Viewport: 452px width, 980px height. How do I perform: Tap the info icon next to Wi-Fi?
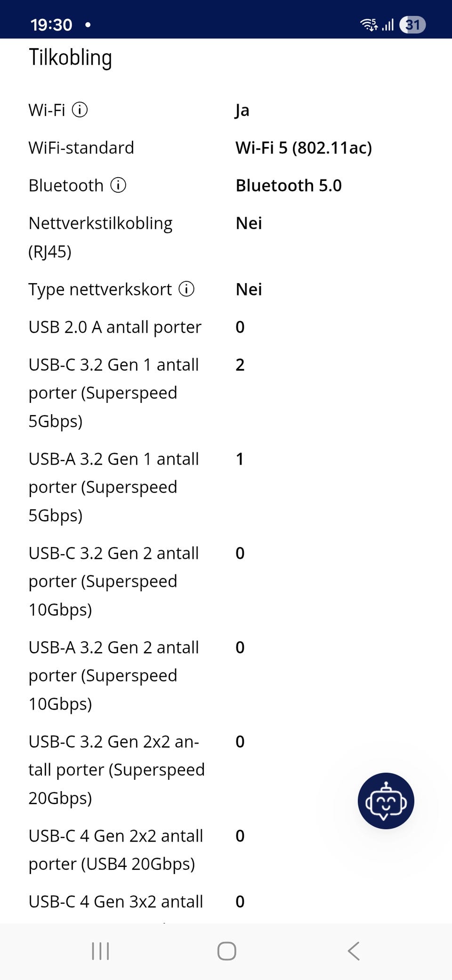point(80,110)
